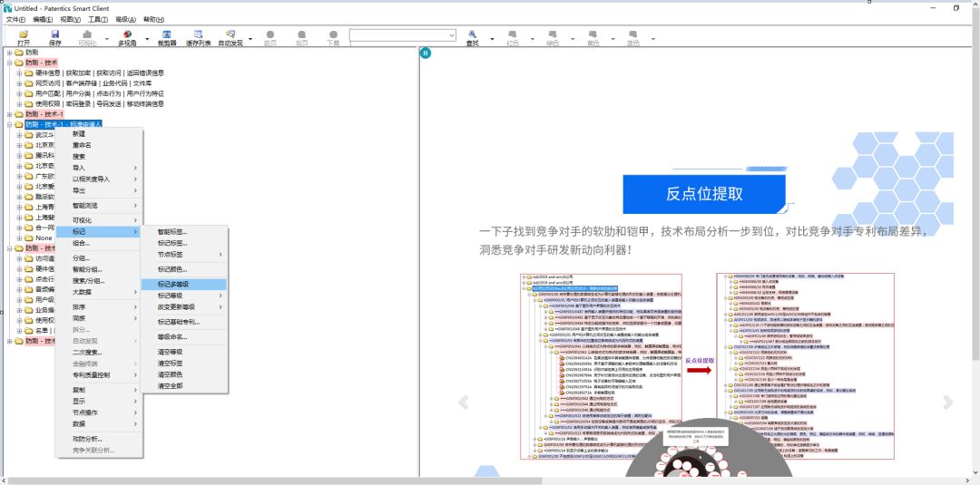Viewport: 980px width, 485px height.
Task: Open the 视图 menu
Action: pyautogui.click(x=71, y=19)
